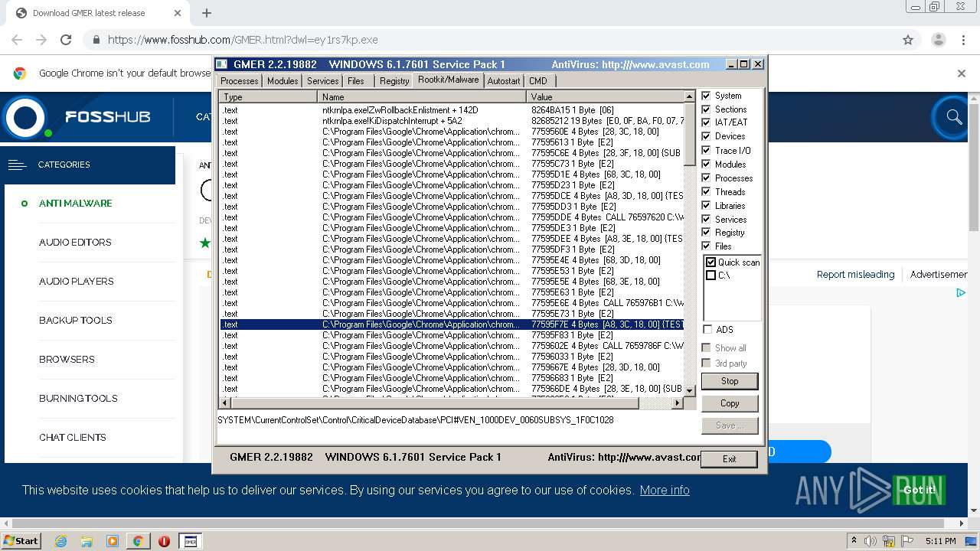Click the Categories hamburger icon
Image resolution: width=980 pixels, height=551 pixels.
17,165
